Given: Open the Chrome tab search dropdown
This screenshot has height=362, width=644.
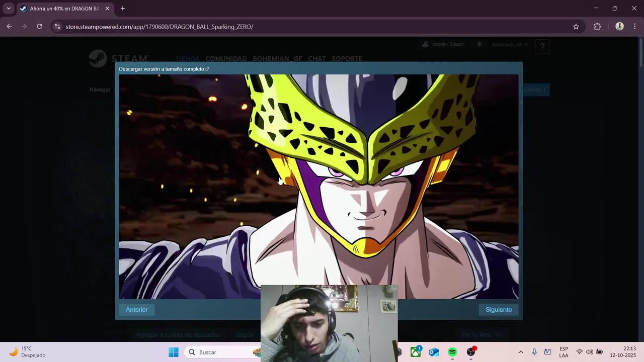Looking at the screenshot, I should pyautogui.click(x=9, y=9).
